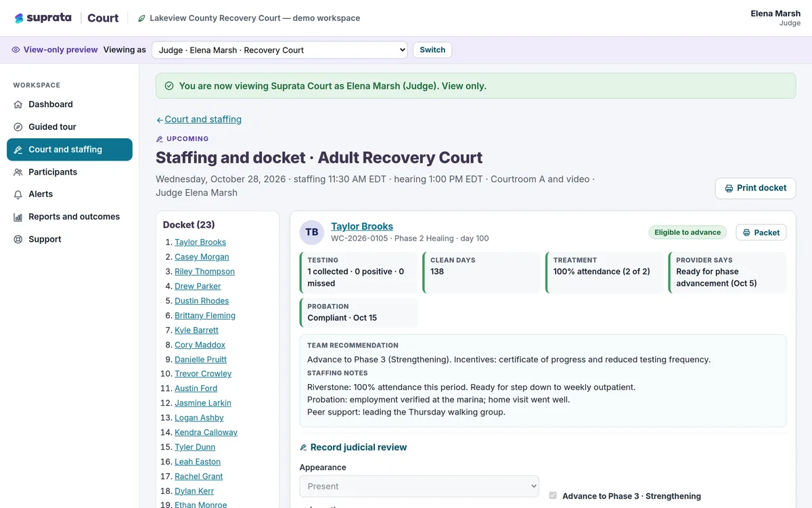
Task: Click the leaf icon beside workspace name
Action: point(141,18)
